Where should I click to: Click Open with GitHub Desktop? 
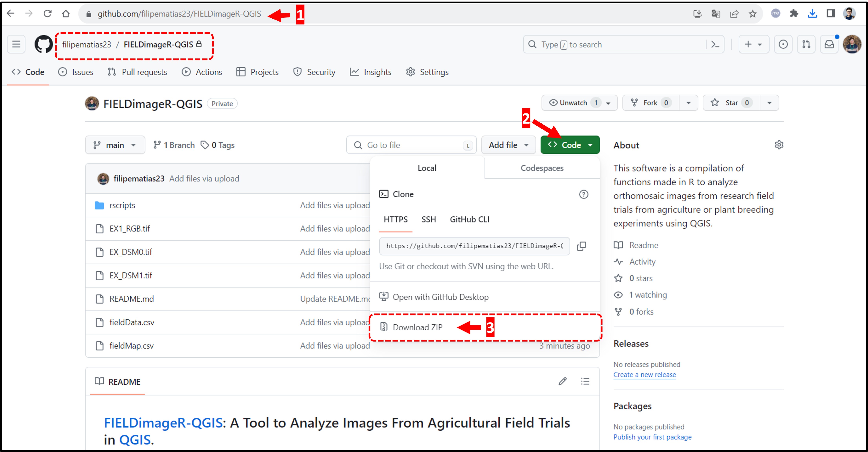pyautogui.click(x=434, y=297)
